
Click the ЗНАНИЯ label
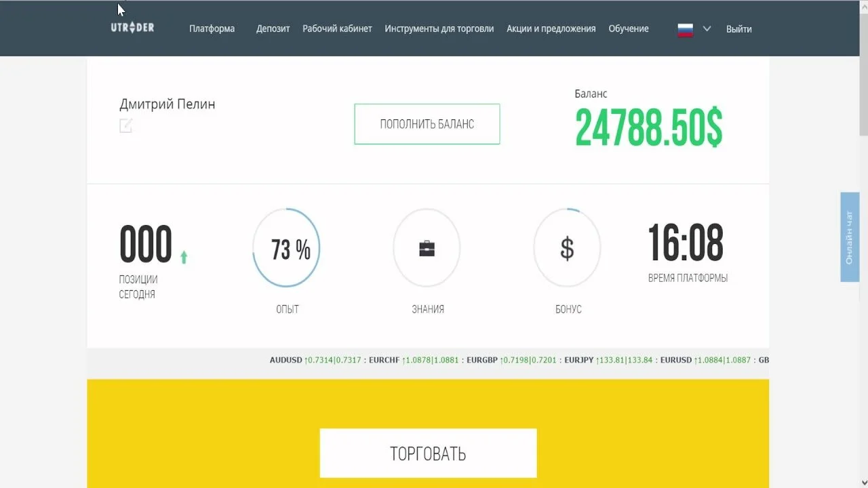[x=428, y=309]
